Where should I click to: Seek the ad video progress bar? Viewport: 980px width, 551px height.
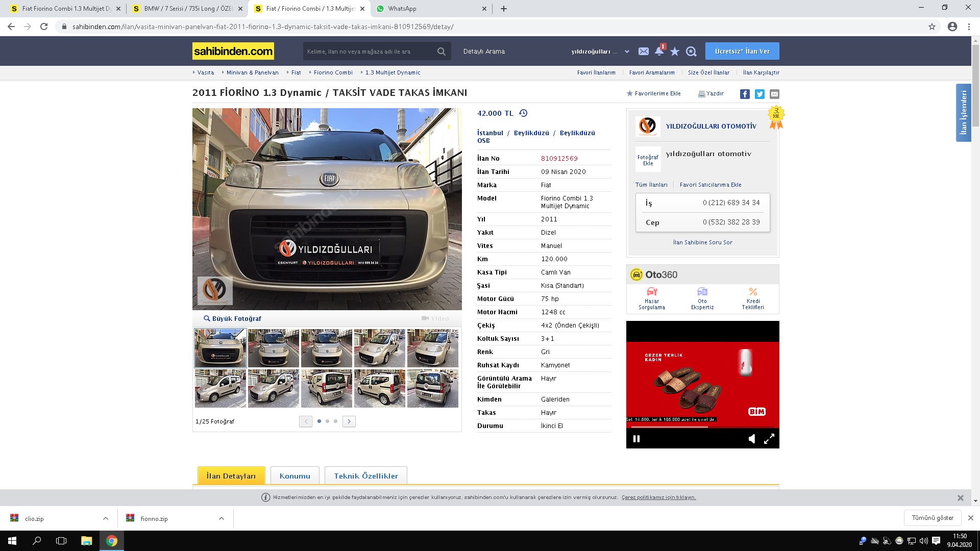coord(702,427)
